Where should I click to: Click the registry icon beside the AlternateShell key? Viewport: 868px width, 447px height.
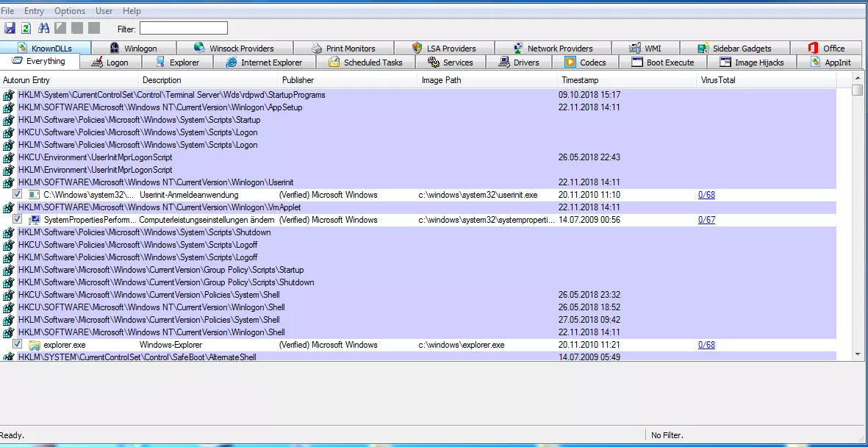8,357
